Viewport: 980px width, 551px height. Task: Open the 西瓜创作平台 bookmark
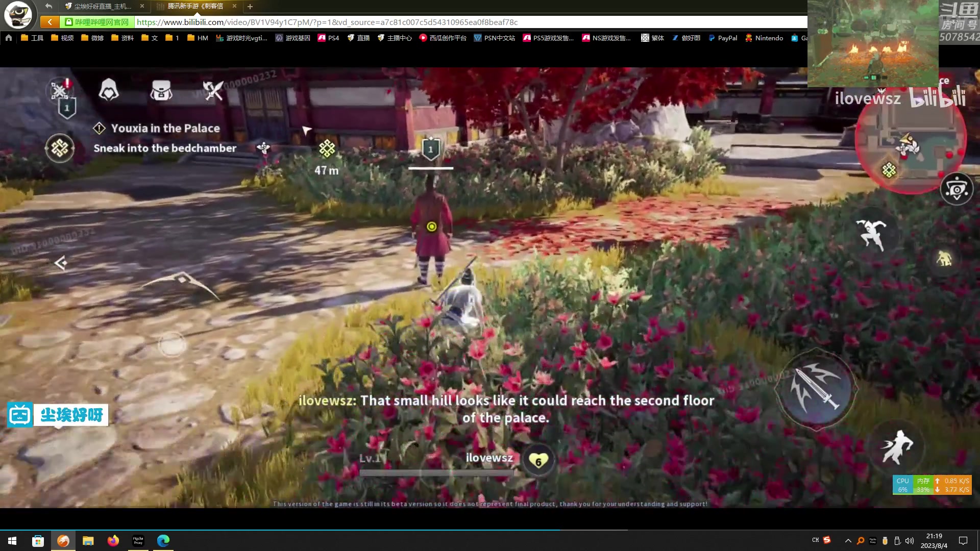[x=443, y=38]
